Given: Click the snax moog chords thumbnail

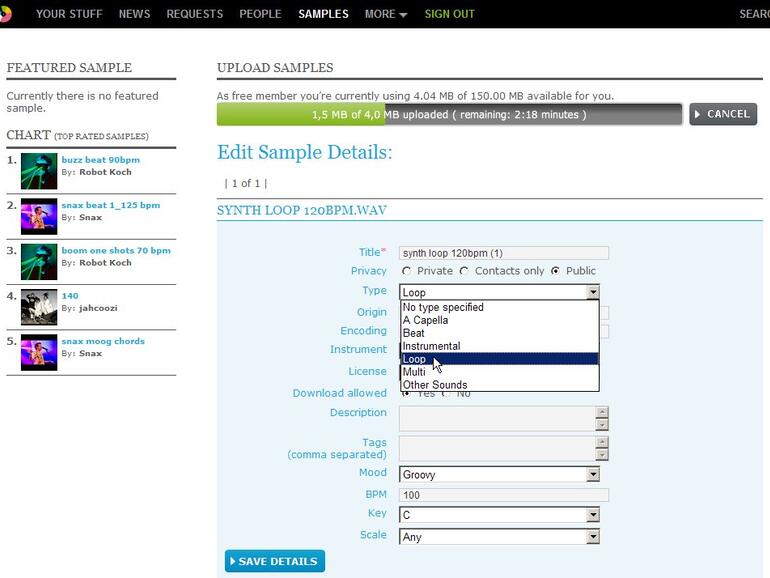Looking at the screenshot, I should 39,352.
